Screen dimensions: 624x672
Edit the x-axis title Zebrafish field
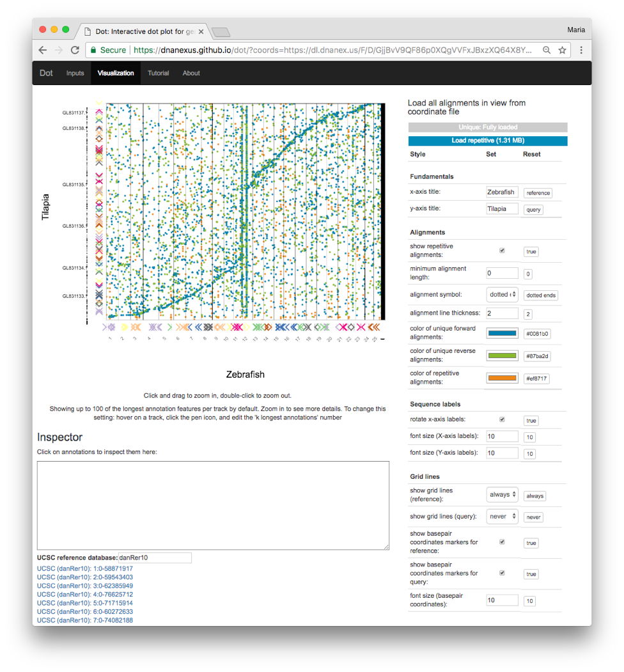502,192
